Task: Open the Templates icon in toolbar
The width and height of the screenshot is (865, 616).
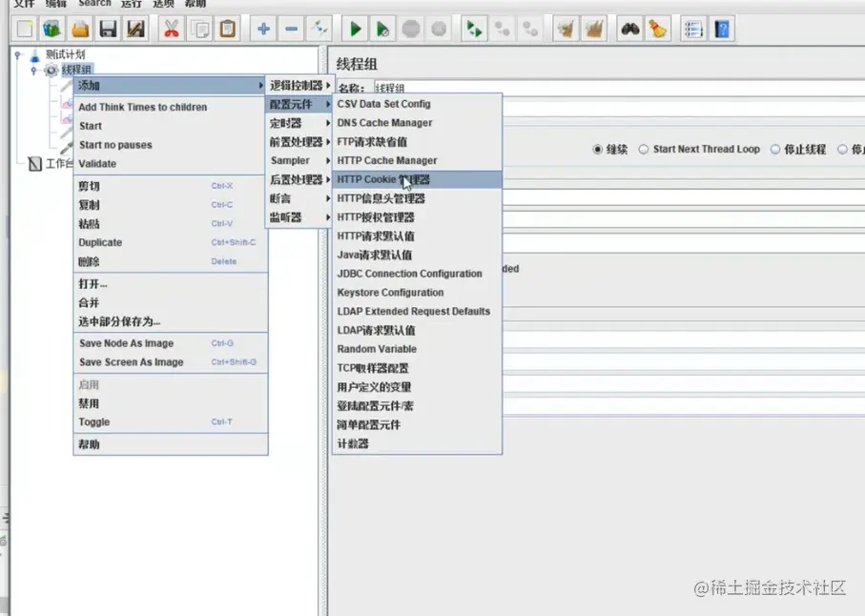Action: coord(51,29)
